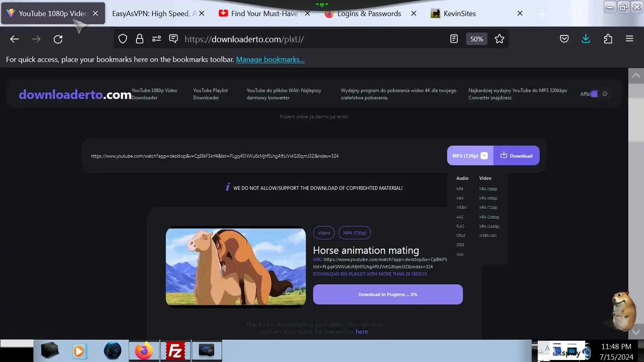This screenshot has width=644, height=362.
Task: Select MP4 (480p) video format
Action: pyautogui.click(x=488, y=198)
